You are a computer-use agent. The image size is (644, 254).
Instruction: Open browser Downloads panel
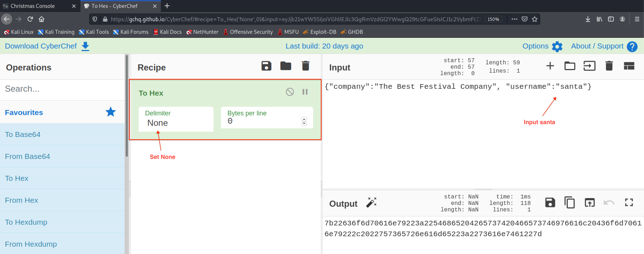click(588, 19)
